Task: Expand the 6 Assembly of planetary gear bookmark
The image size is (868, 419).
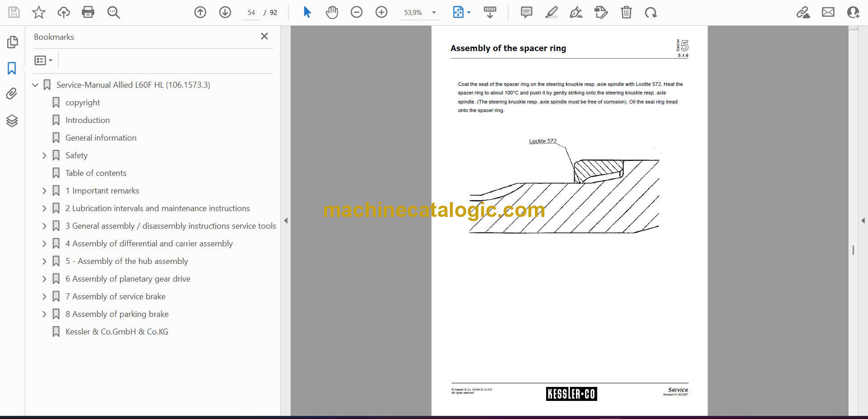Action: [x=44, y=279]
